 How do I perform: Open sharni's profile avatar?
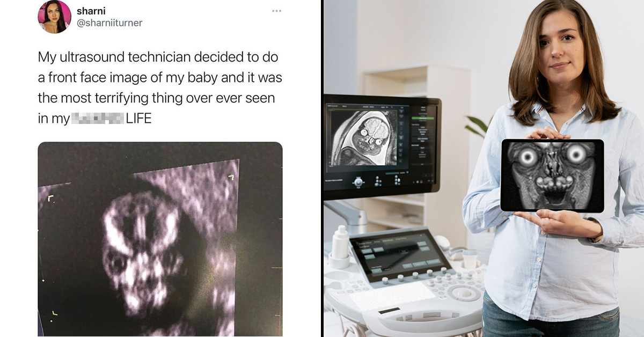click(x=54, y=16)
